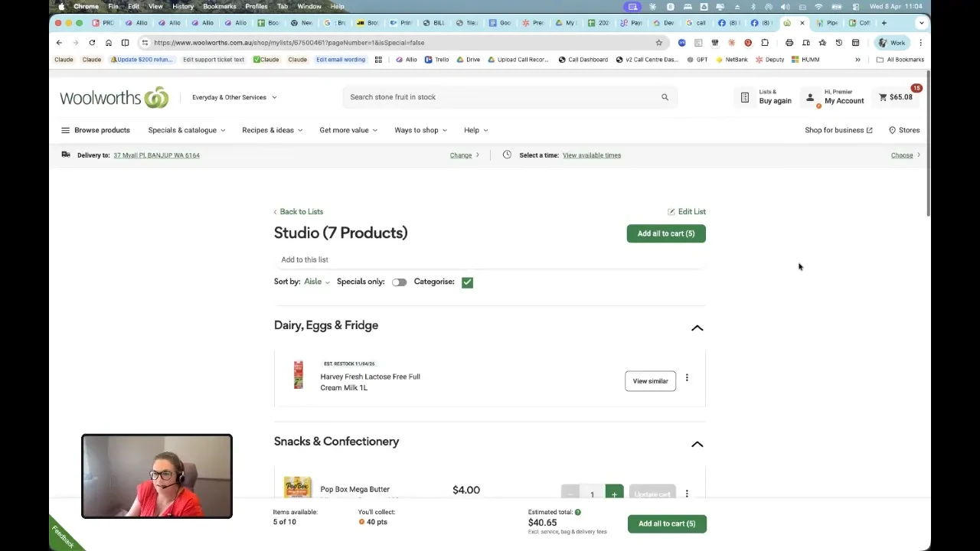Expand the Ways to shop menu

[x=421, y=130]
